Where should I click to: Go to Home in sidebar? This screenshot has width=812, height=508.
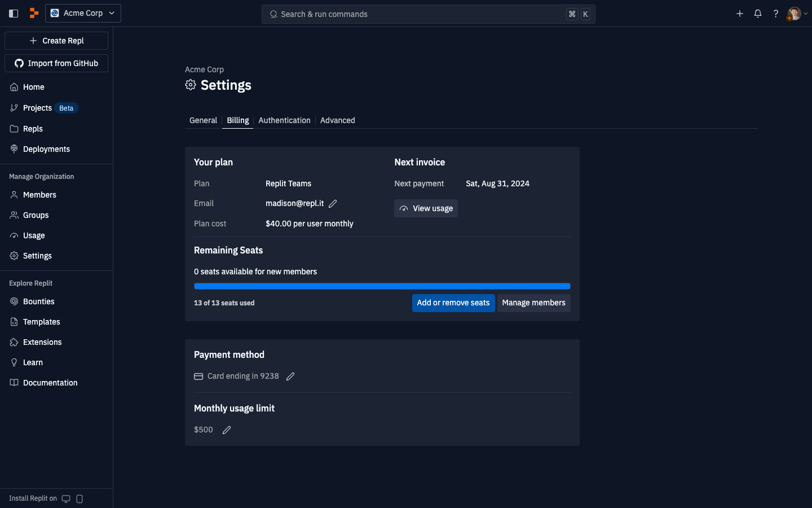(56, 87)
